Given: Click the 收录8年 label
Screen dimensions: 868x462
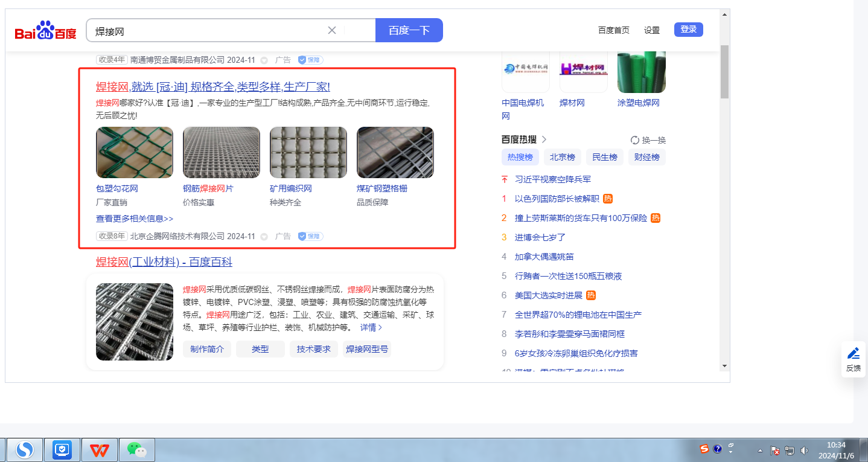Looking at the screenshot, I should 112,236.
